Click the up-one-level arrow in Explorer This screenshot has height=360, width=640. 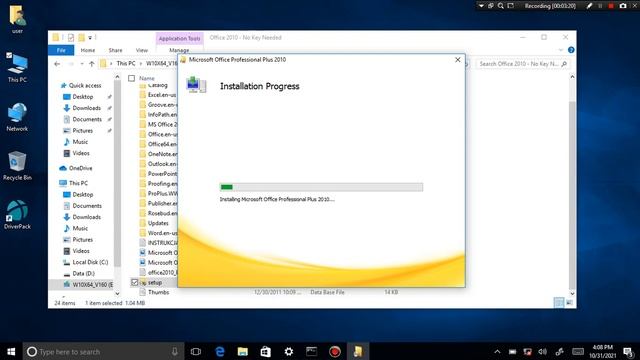92,64
